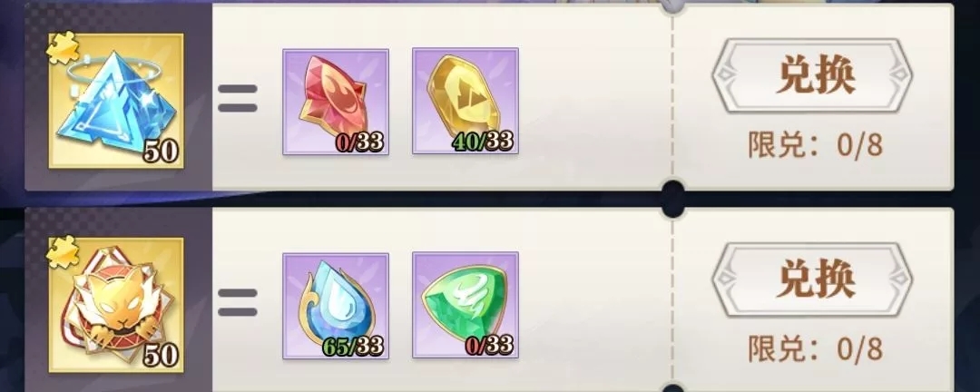The width and height of the screenshot is (980, 392).
Task: Click puzzle piece badge on crystal reward
Action: click(63, 47)
